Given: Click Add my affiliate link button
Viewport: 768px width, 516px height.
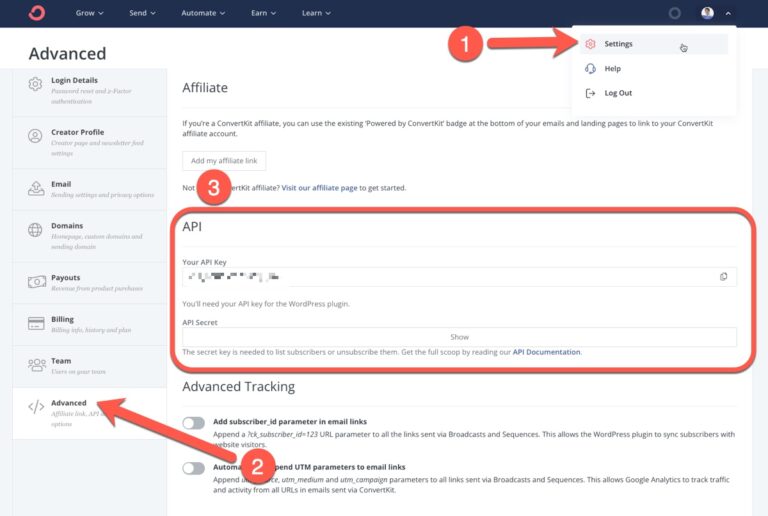Looking at the screenshot, I should [x=224, y=161].
